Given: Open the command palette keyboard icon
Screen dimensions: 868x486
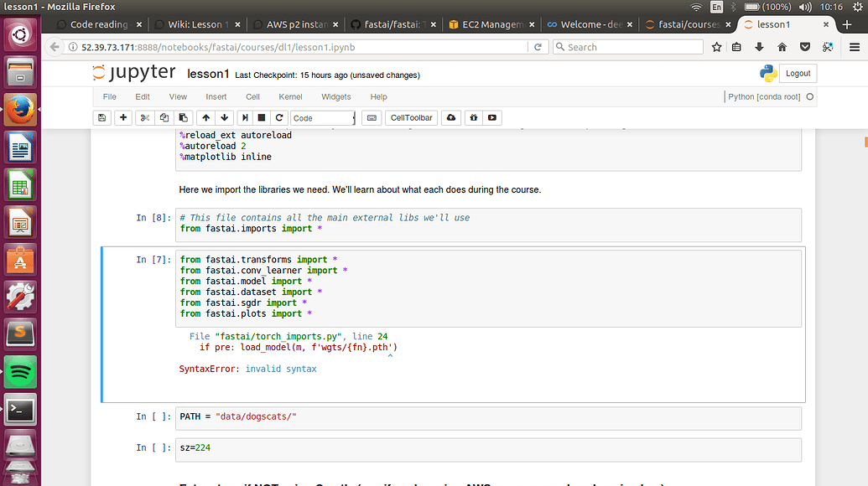Looking at the screenshot, I should click(x=372, y=118).
